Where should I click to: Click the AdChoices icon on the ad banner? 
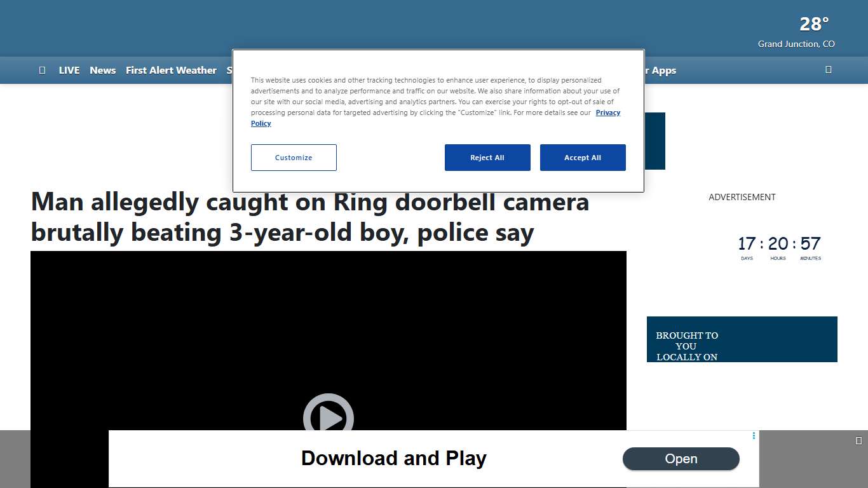pyautogui.click(x=754, y=436)
